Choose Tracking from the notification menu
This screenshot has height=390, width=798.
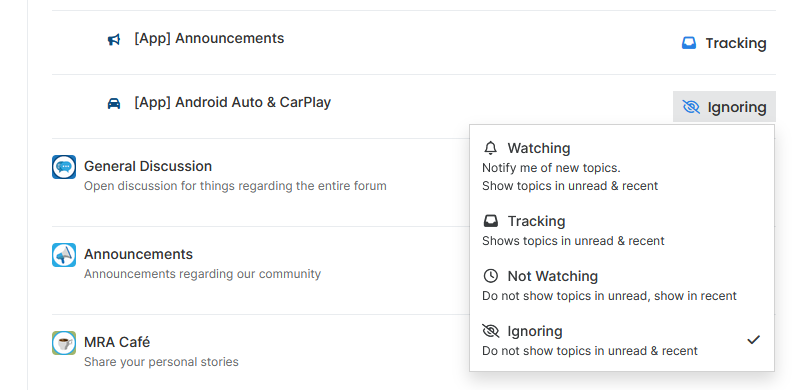point(621,230)
